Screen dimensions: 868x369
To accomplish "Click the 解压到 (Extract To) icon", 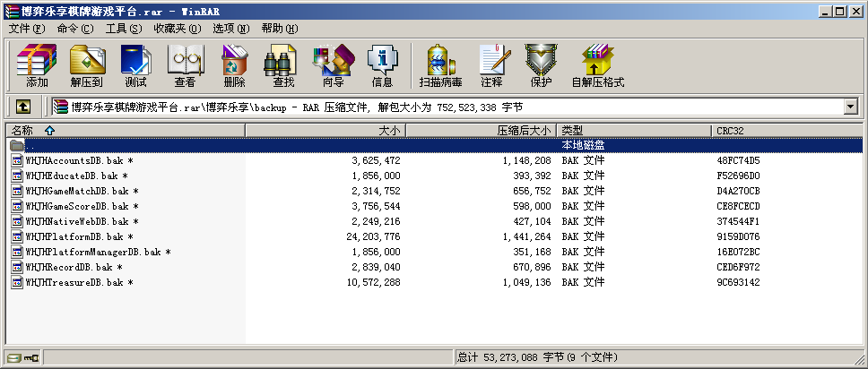I will (x=86, y=65).
